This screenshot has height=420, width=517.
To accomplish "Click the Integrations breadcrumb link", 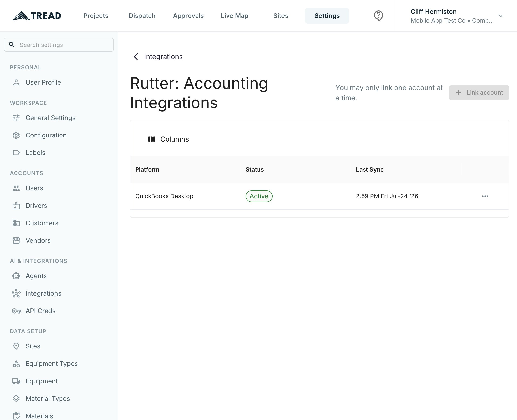I will point(163,57).
